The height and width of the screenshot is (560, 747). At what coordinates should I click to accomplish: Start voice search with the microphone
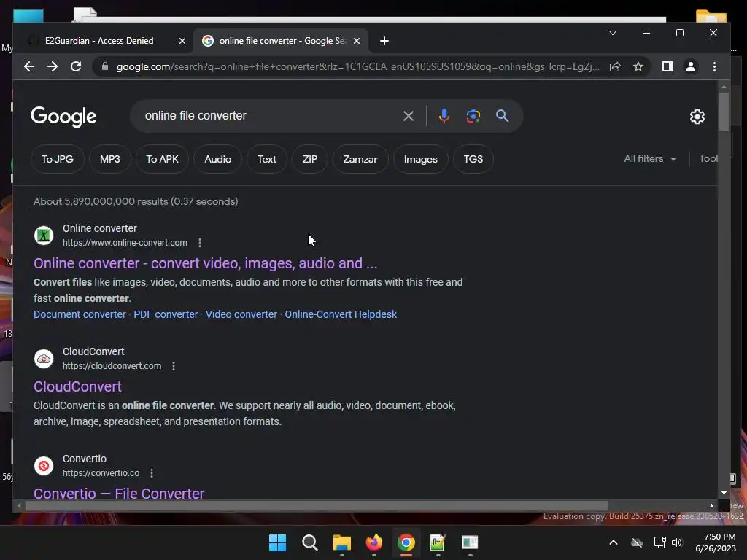444,116
